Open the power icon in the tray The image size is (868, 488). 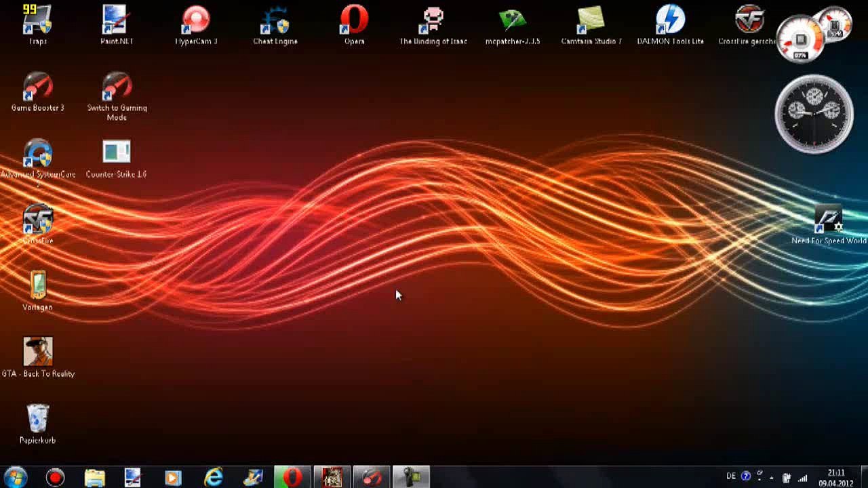tap(787, 478)
